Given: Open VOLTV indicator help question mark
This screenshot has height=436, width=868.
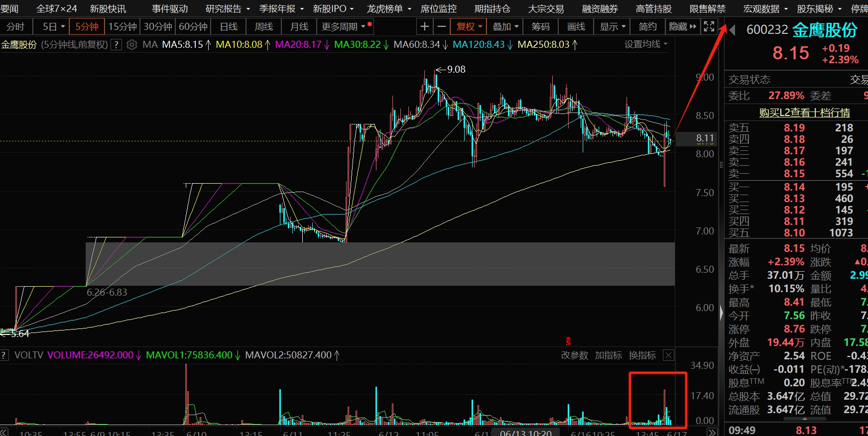Looking at the screenshot, I should [4, 355].
